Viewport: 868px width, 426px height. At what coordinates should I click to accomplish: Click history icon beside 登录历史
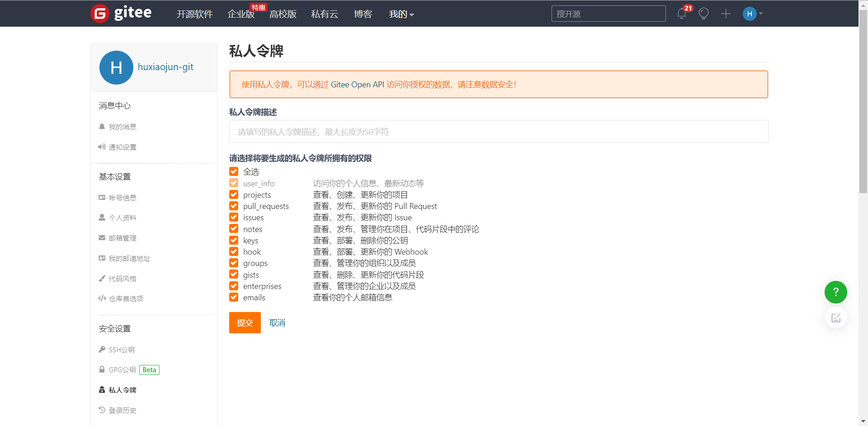pyautogui.click(x=102, y=410)
